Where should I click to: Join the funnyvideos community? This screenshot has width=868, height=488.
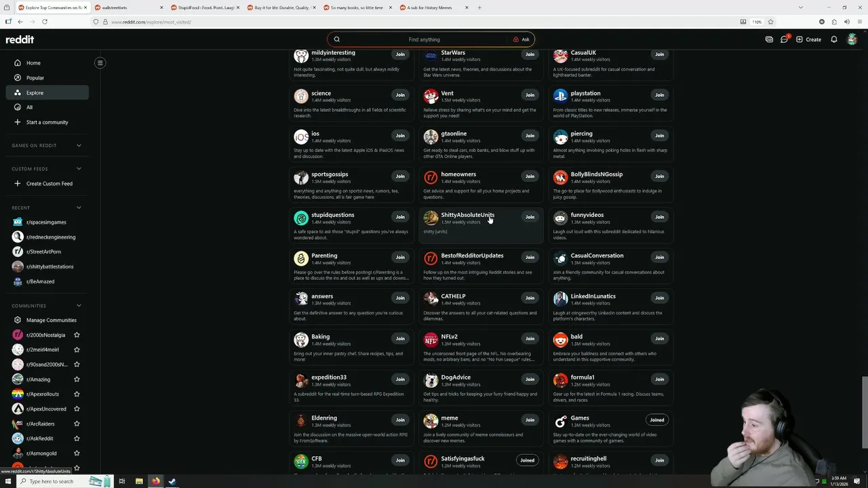[x=659, y=217]
